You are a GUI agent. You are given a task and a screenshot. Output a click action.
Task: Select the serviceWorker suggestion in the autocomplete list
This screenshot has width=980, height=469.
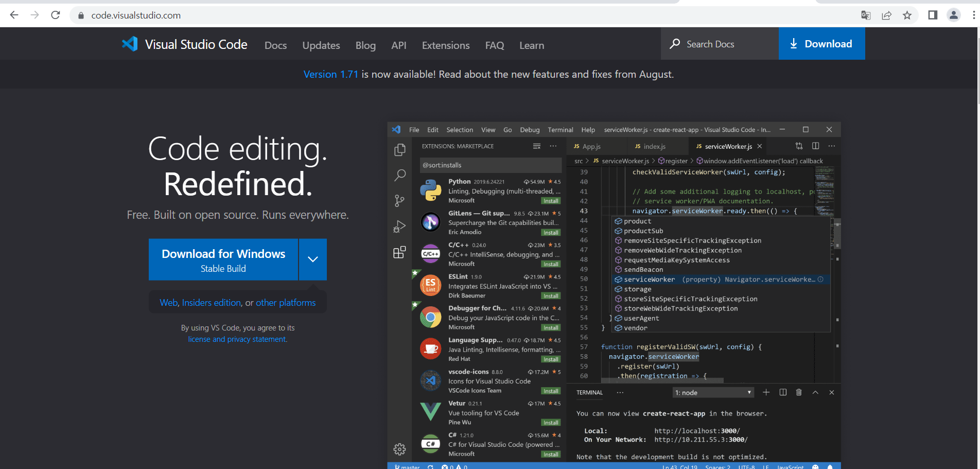point(721,280)
